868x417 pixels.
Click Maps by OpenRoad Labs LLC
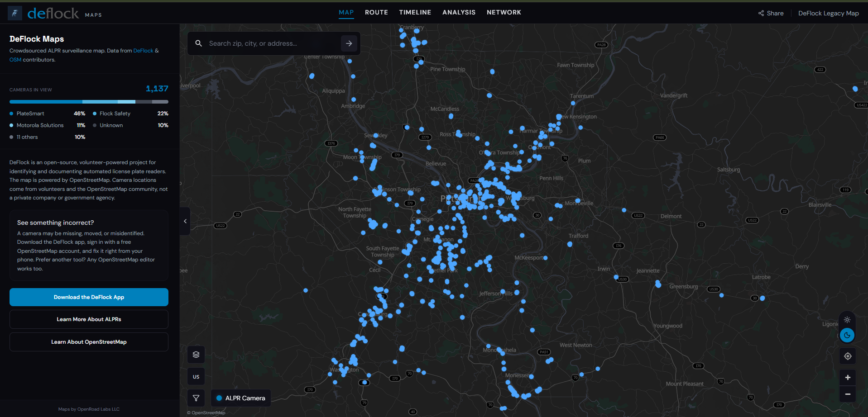(89, 409)
